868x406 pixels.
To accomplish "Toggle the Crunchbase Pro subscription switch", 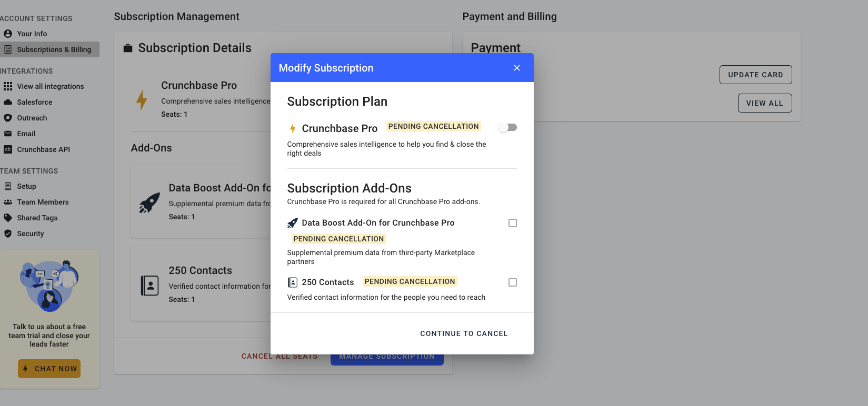I will (x=508, y=127).
